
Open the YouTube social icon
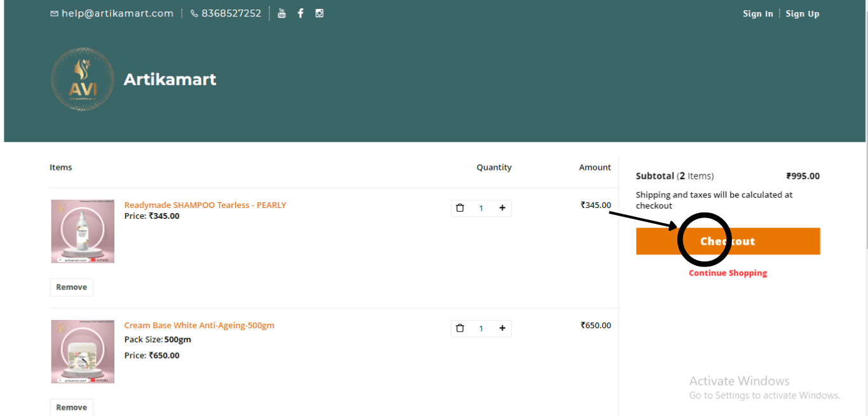click(x=282, y=13)
